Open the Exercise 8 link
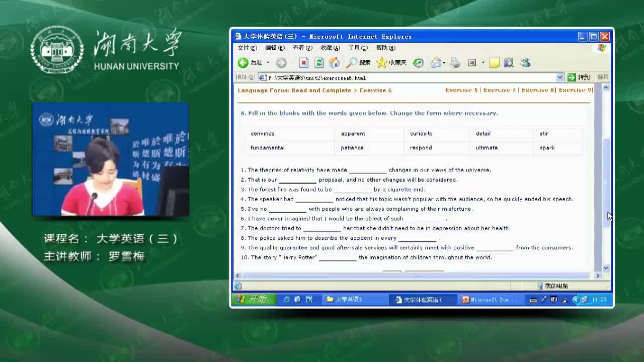Image resolution: width=644 pixels, height=362 pixels. (538, 90)
